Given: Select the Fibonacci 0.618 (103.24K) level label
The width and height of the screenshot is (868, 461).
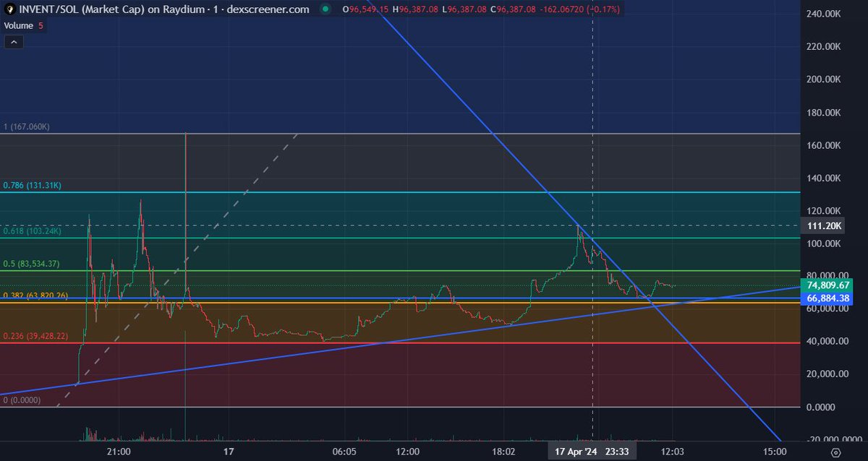Looking at the screenshot, I should pyautogui.click(x=32, y=231).
